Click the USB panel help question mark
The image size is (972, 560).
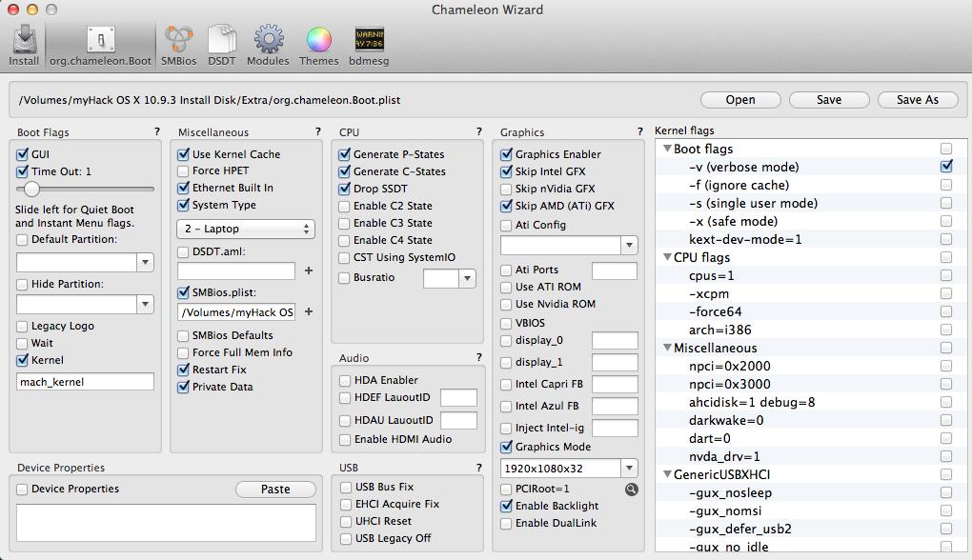click(479, 467)
